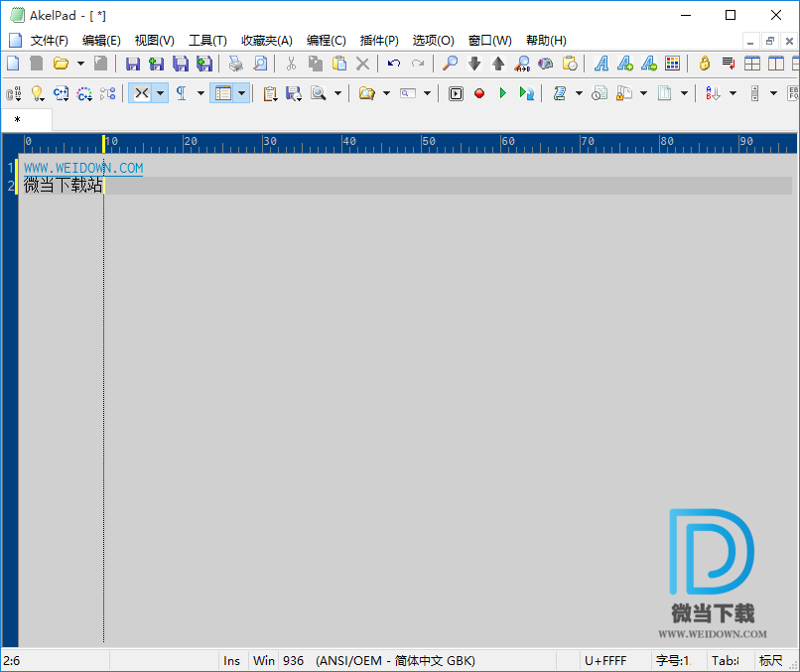Expand the pilcrow special characters dropdown
The image size is (800, 672).
200,93
